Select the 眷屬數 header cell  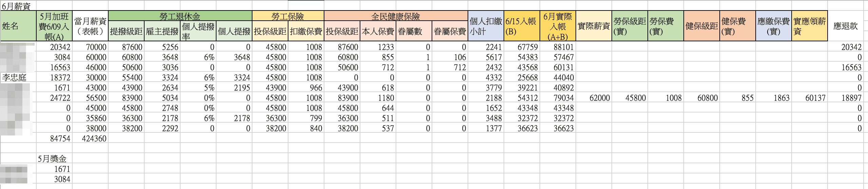tap(414, 31)
